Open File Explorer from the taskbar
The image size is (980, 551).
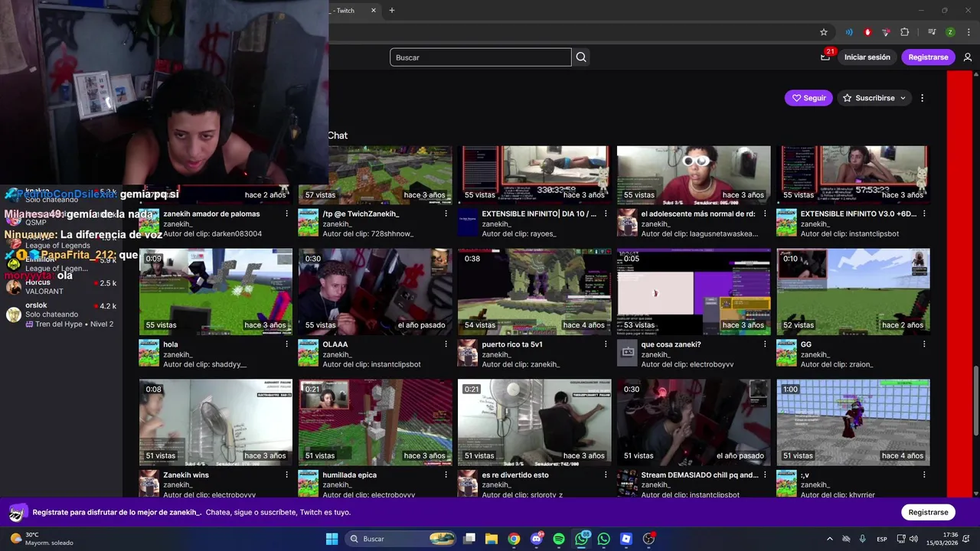[492, 539]
